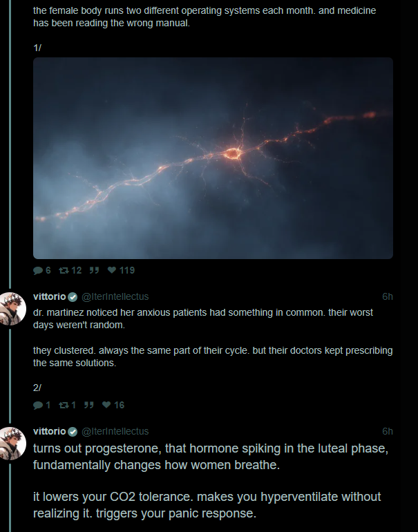Screen dimensions: 418x532
Task: Click verified badge on the progesterone post
Action: tap(73, 432)
